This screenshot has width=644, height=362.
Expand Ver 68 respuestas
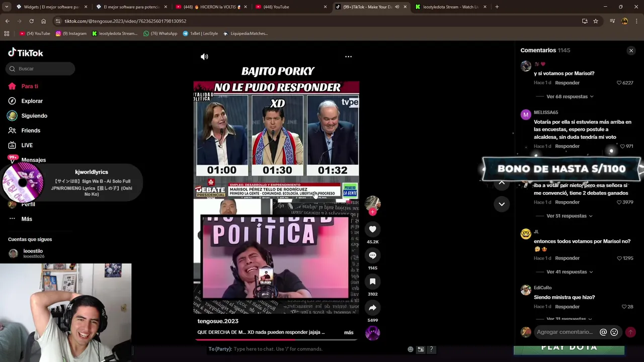pyautogui.click(x=570, y=97)
